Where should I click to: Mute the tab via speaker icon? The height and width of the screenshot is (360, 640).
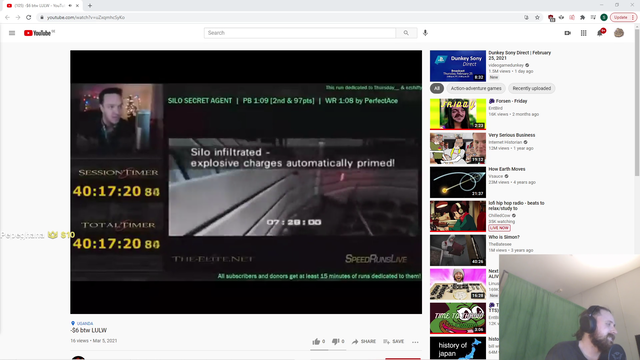click(70, 6)
